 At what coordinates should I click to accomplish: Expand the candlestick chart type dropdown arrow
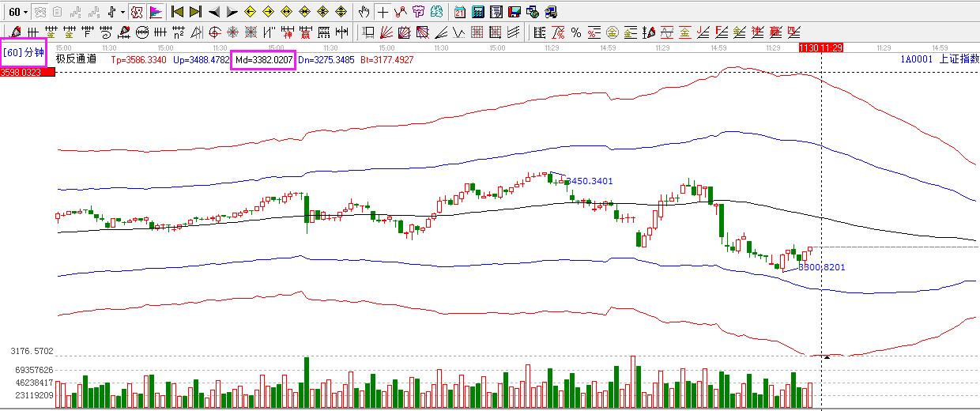click(122, 12)
